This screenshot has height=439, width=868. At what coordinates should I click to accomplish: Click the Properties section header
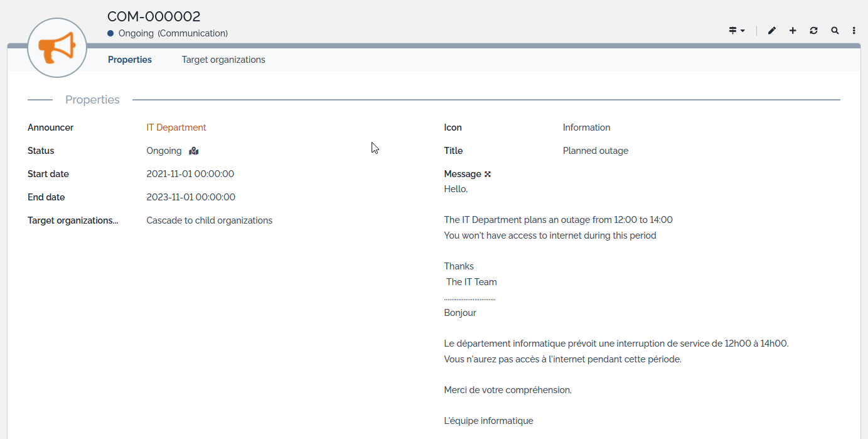point(92,100)
